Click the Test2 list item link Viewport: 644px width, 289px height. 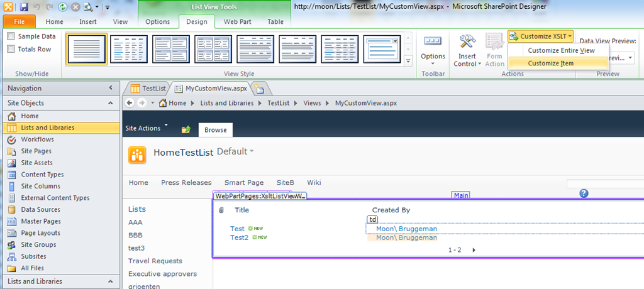tap(239, 237)
